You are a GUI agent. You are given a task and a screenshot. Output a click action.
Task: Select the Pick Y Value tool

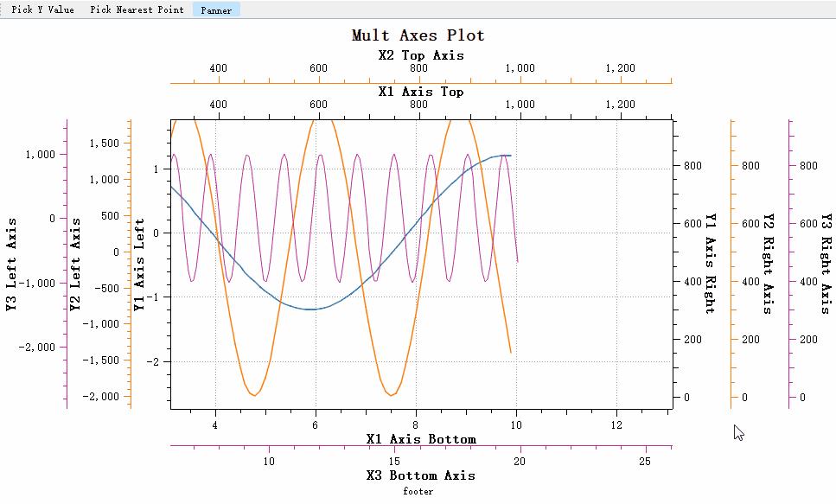[x=42, y=10]
